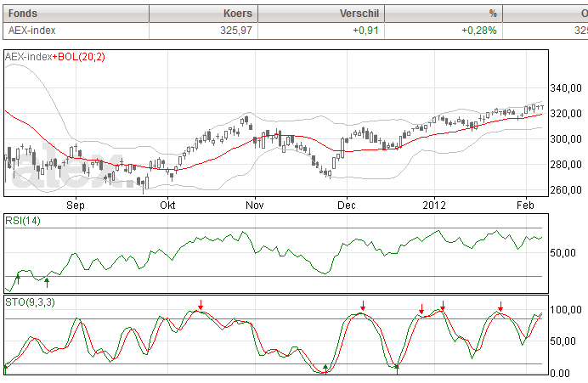Click the +BOL(20;2) indicator label

coord(79,57)
